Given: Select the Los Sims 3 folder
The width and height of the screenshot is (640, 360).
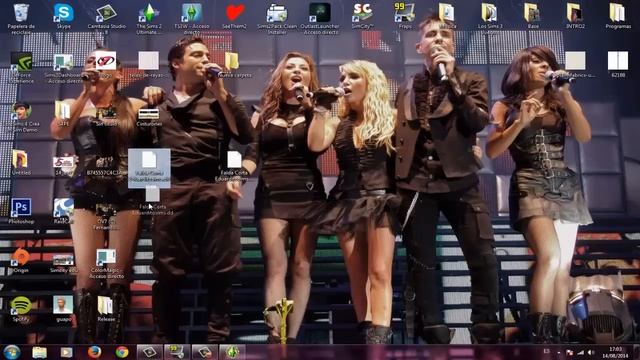Looking at the screenshot, I should coord(490,19).
